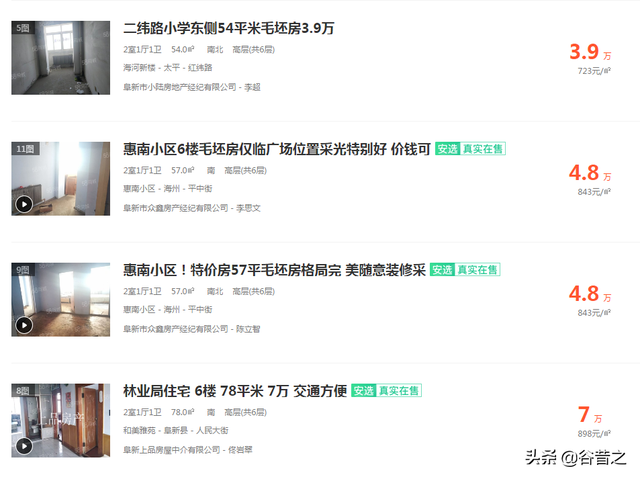View the bare-shell room thumbnail of first listing
Screen dimensions: 640x479
pos(61,58)
